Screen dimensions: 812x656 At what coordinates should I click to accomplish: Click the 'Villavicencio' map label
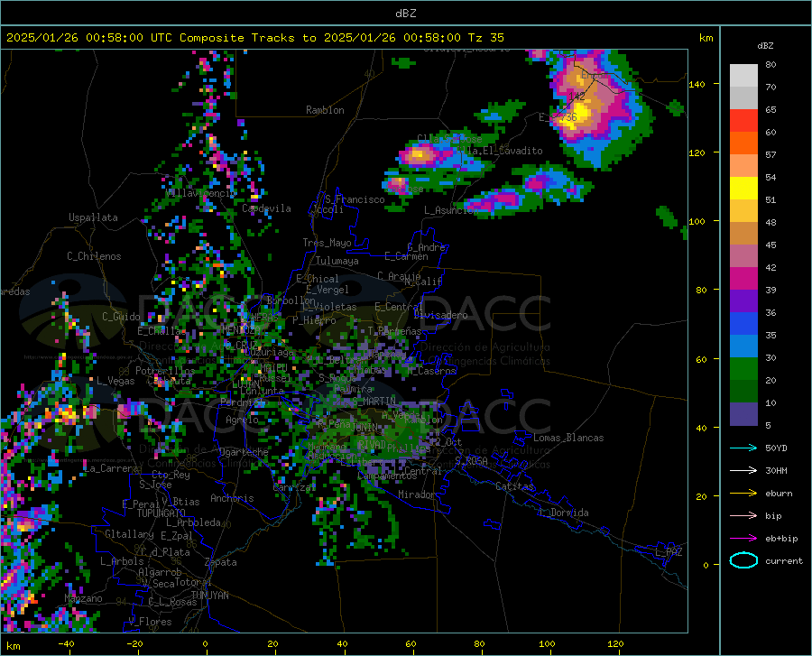200,193
